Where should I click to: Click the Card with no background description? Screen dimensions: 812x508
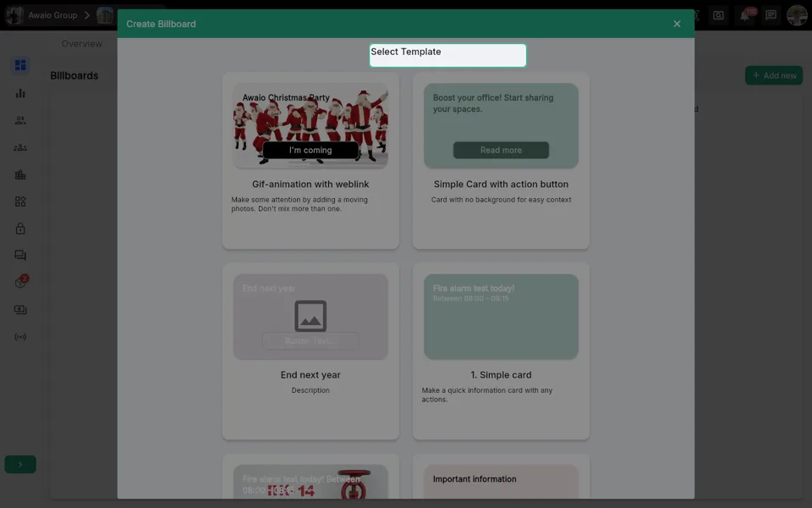(501, 200)
